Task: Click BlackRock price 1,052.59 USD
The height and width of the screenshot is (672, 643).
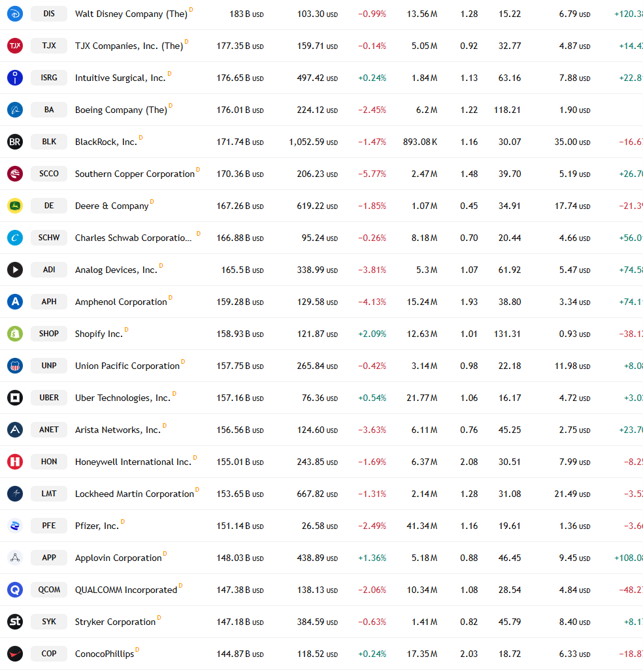Action: tap(313, 142)
